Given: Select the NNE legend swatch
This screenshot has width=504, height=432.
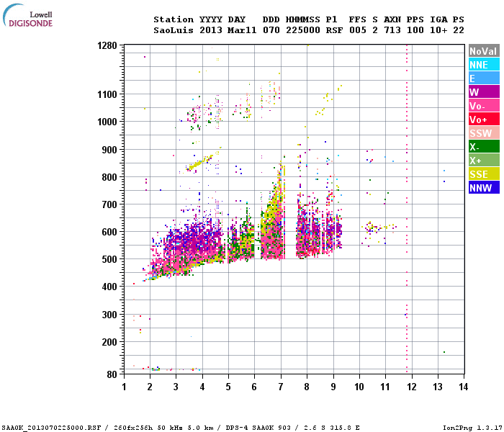Looking at the screenshot, I should point(484,65).
